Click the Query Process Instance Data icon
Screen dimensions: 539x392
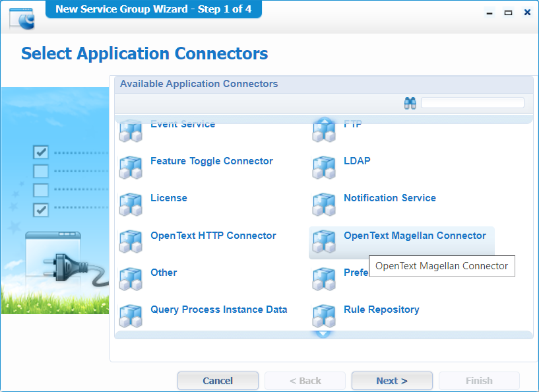131,316
